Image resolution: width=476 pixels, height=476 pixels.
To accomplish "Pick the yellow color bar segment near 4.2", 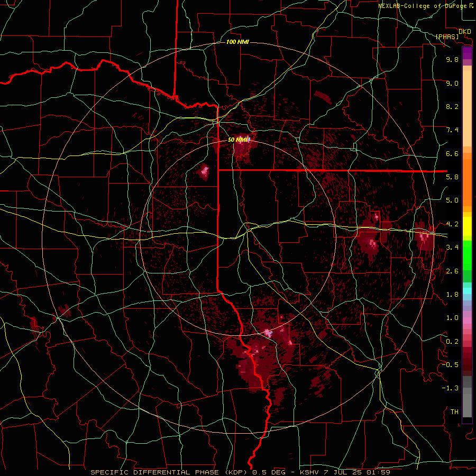I will point(467,226).
